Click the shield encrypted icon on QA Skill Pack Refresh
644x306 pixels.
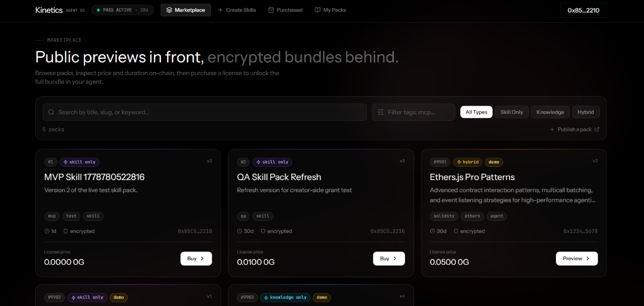(263, 231)
